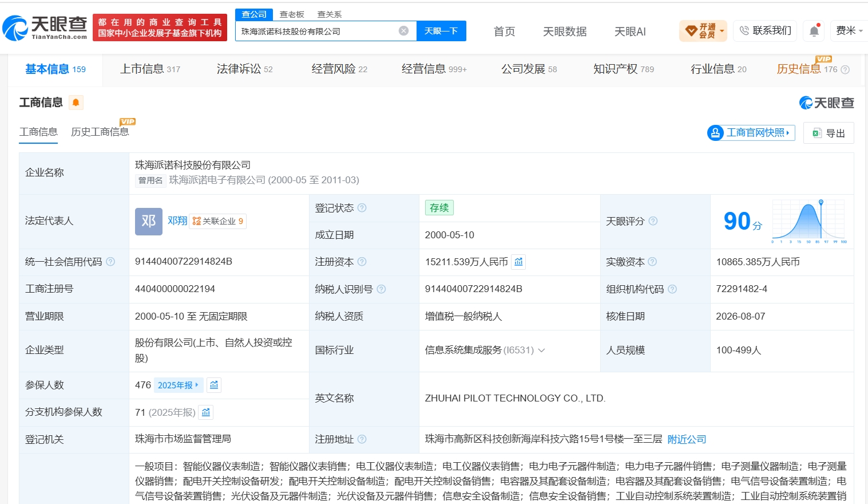Open 天眼AI in top navigation
The image size is (868, 504).
coord(630,31)
